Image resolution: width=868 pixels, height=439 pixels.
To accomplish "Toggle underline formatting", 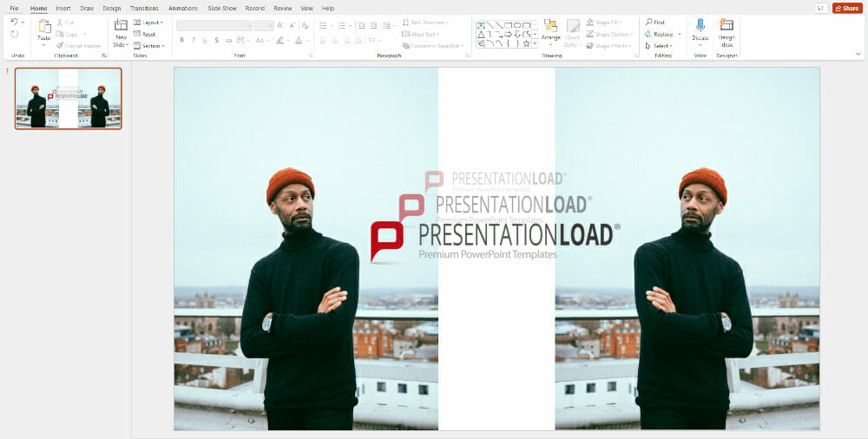I will pos(205,41).
